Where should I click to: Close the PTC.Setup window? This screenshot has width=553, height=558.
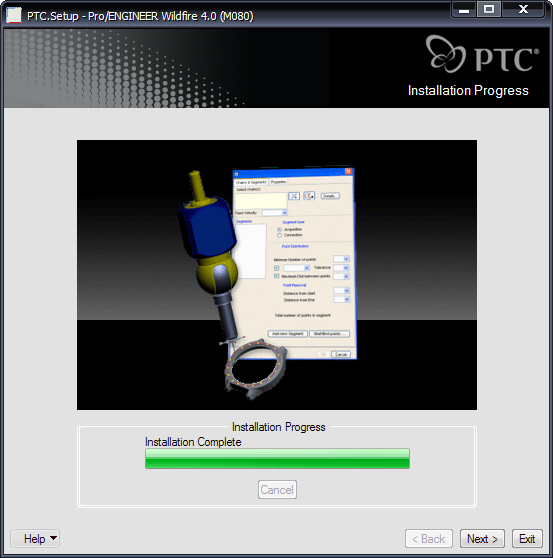pos(523,10)
